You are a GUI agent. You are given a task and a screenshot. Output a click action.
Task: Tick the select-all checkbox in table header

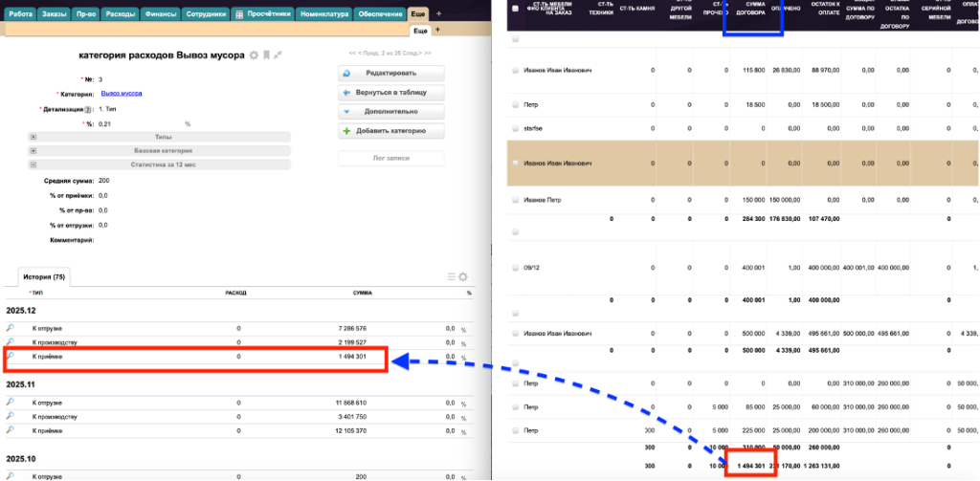click(516, 8)
